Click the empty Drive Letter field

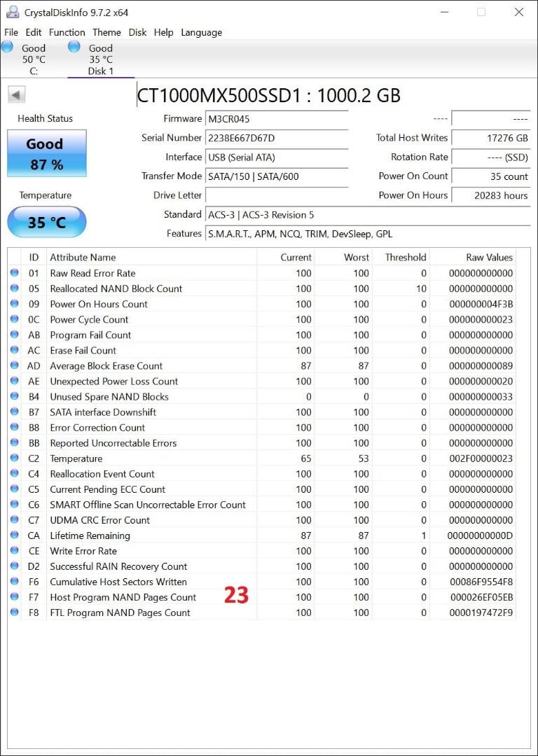pos(277,195)
